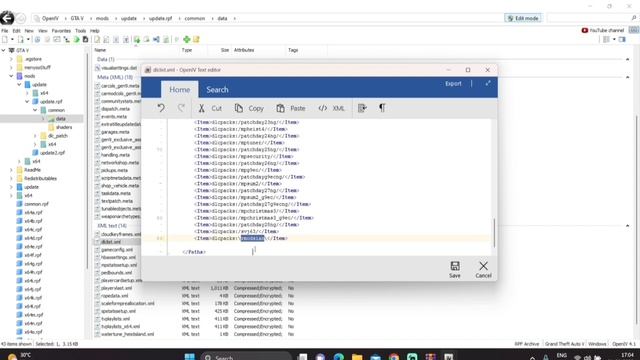The width and height of the screenshot is (640, 360).
Task: Click Export in the text editor header
Action: [x=453, y=84]
